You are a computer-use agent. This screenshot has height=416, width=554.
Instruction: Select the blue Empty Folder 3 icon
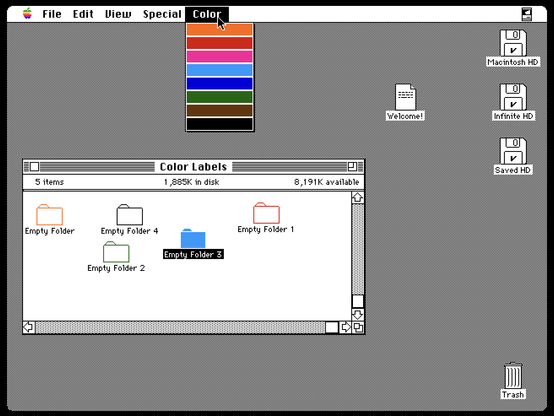pos(193,238)
